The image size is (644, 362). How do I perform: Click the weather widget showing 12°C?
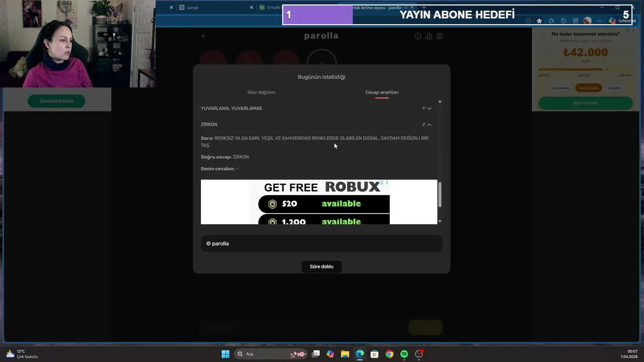(22, 354)
